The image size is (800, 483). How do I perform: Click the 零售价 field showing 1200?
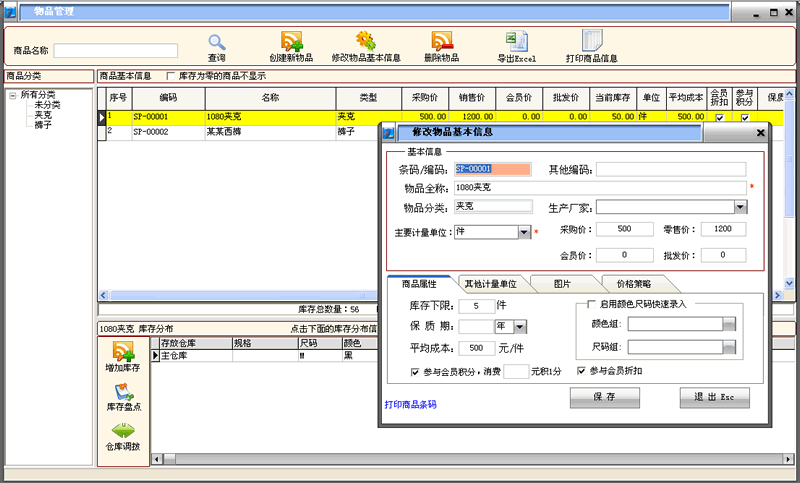(723, 229)
